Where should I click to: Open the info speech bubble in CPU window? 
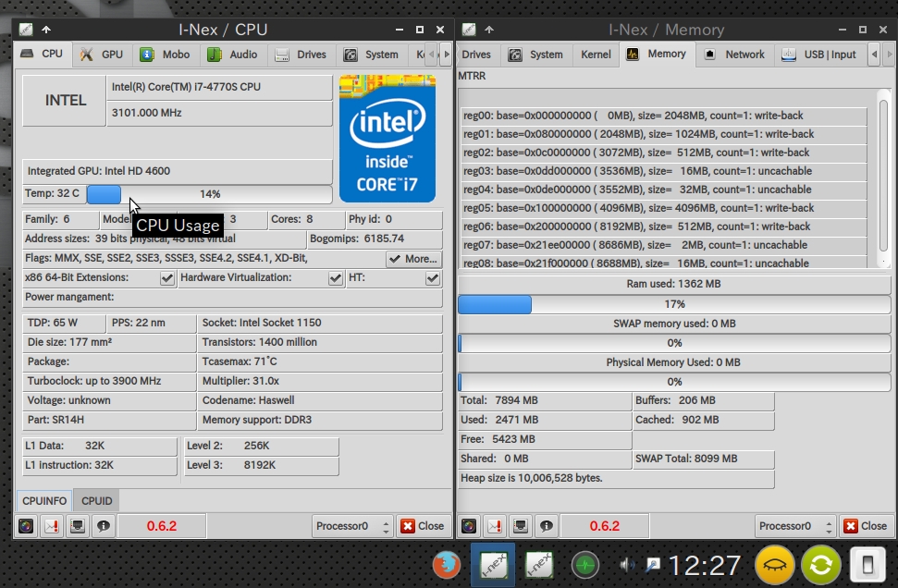103,526
